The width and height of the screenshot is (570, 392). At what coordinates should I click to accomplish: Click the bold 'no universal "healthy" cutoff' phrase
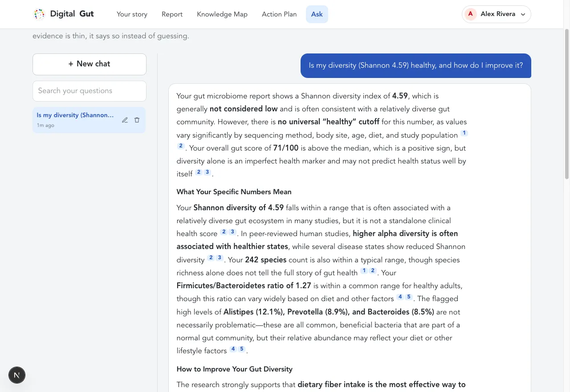click(x=329, y=122)
